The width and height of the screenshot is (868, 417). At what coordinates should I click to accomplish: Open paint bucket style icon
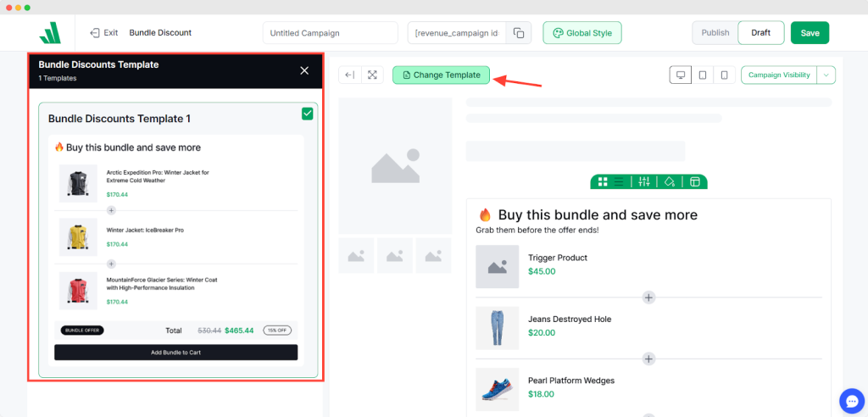[670, 181]
